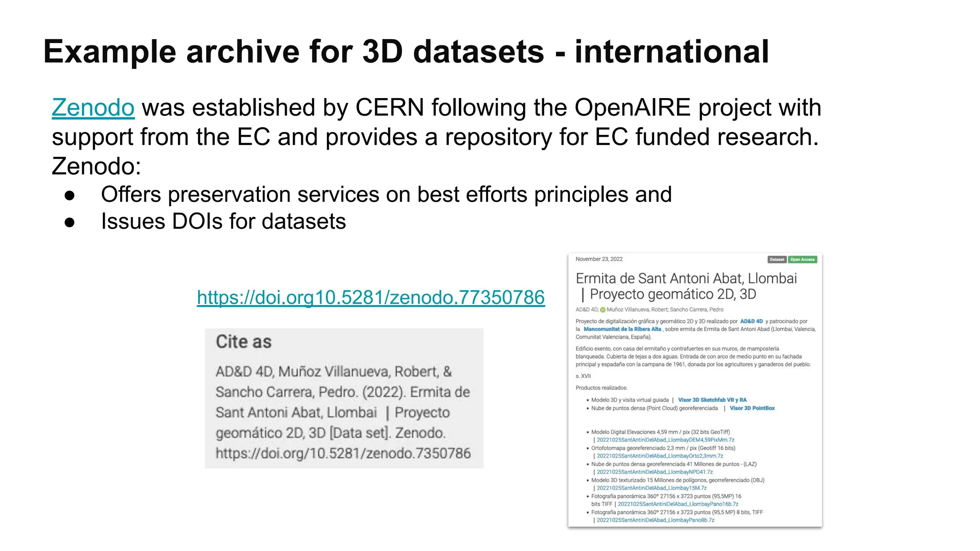Click the date 'November 23, 2022'
Screen dimensions: 980x551
(599, 259)
